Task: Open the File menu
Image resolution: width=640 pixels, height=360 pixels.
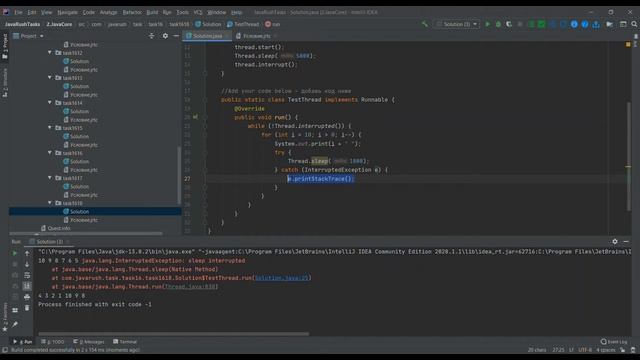Action: tap(18, 12)
